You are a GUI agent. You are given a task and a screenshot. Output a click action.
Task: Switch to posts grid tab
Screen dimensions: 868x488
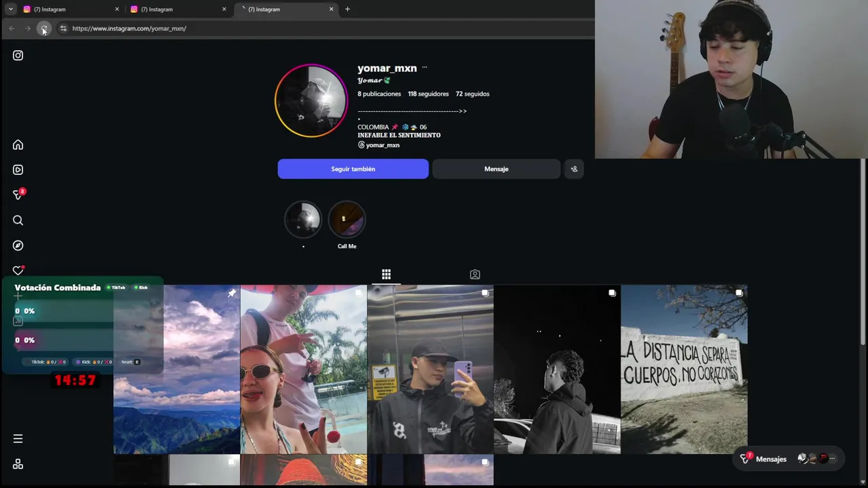(386, 274)
